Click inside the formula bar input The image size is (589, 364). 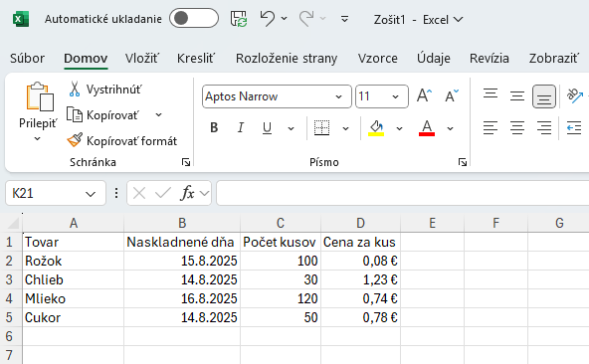pyautogui.click(x=403, y=193)
